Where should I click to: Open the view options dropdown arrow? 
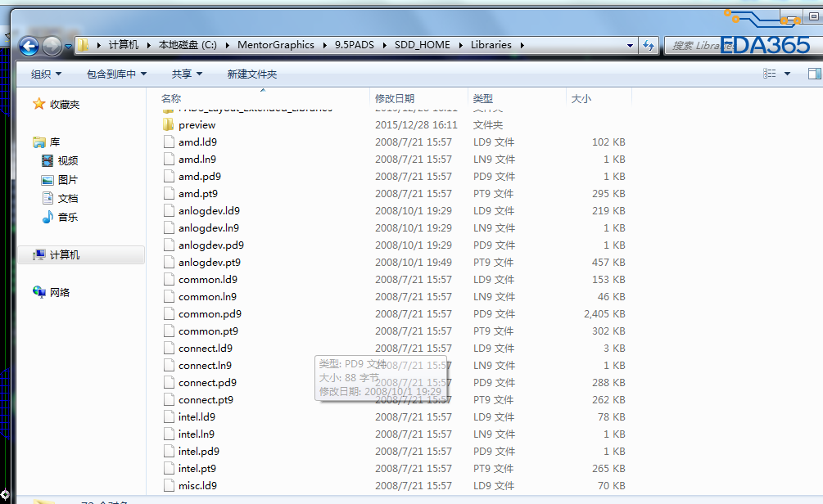click(787, 74)
